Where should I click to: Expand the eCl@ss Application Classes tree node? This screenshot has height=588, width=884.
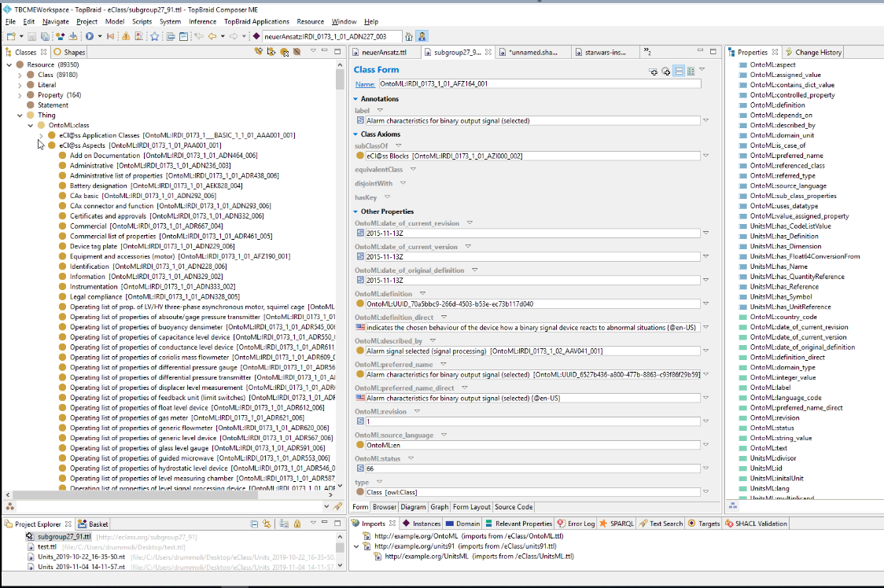tap(42, 135)
